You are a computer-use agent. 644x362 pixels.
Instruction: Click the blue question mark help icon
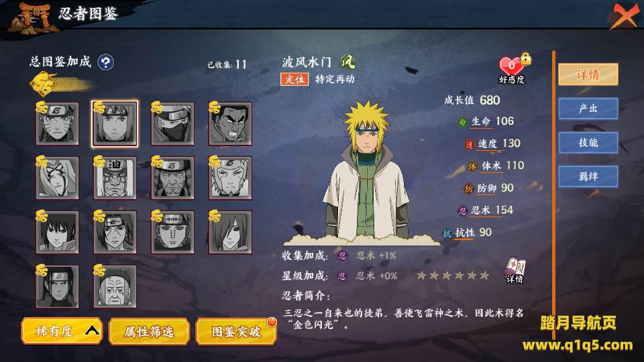click(105, 62)
